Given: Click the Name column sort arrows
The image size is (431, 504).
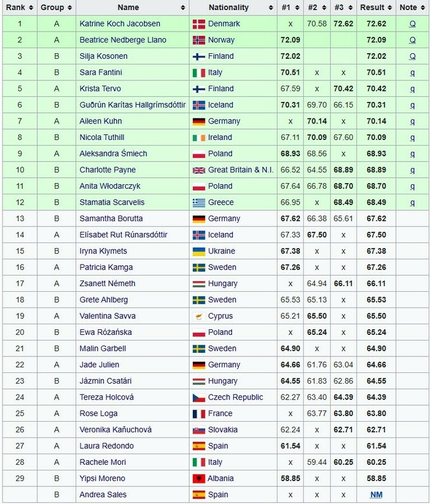Looking at the screenshot, I should (183, 8).
